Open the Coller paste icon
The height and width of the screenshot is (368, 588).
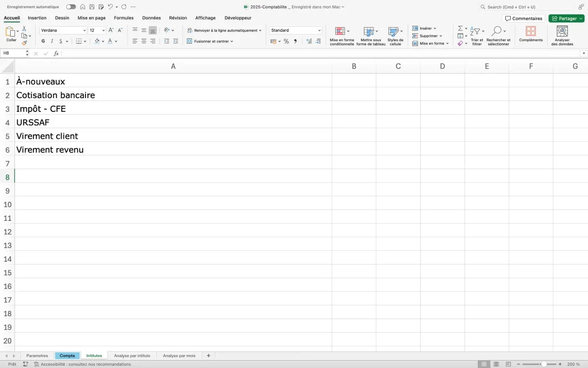tap(10, 31)
